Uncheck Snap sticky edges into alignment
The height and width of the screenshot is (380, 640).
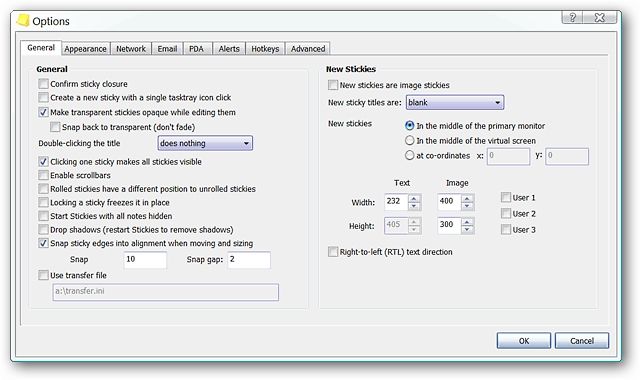[x=43, y=243]
